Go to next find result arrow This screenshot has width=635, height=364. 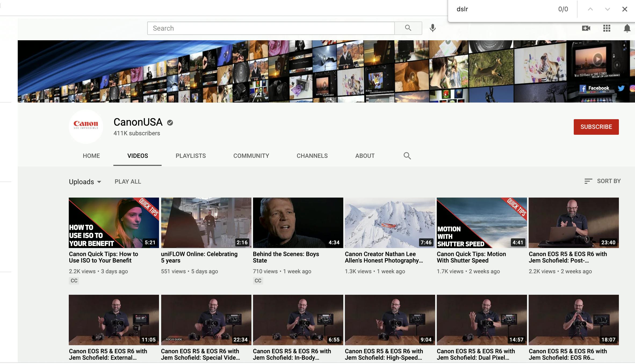point(607,9)
